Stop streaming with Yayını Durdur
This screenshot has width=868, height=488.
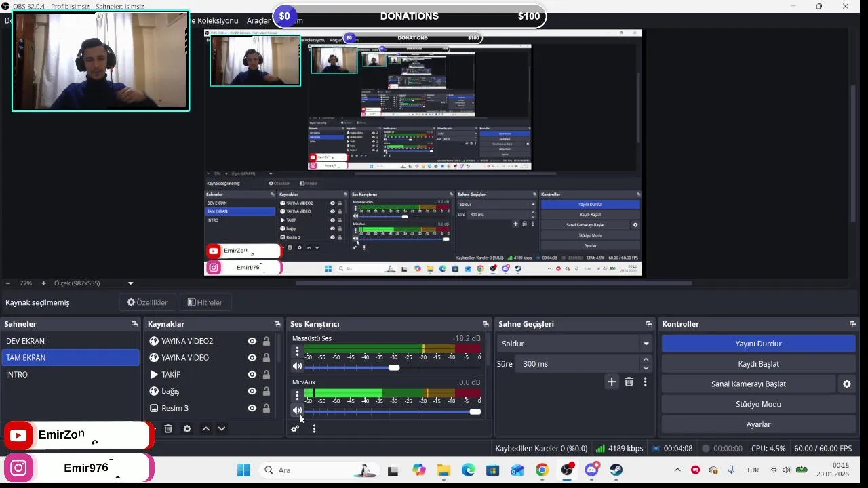pyautogui.click(x=758, y=344)
